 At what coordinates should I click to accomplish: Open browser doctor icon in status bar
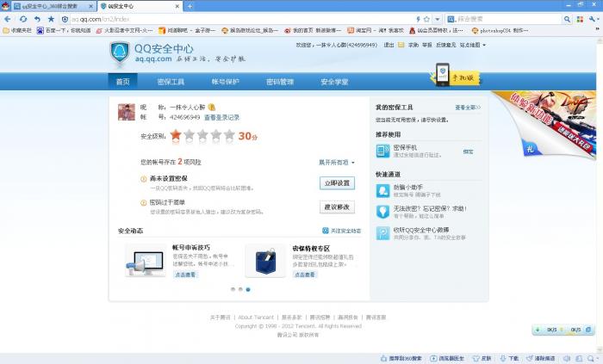(x=433, y=358)
